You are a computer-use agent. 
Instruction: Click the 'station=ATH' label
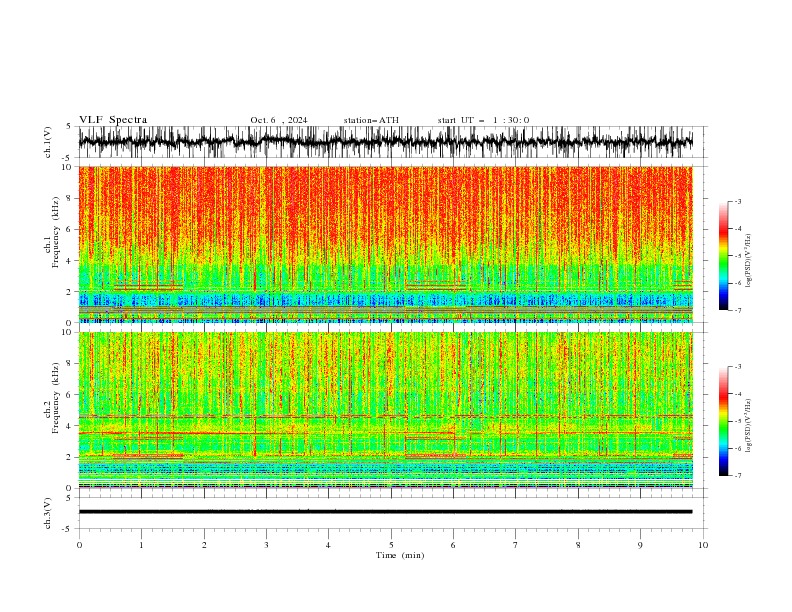coord(371,120)
